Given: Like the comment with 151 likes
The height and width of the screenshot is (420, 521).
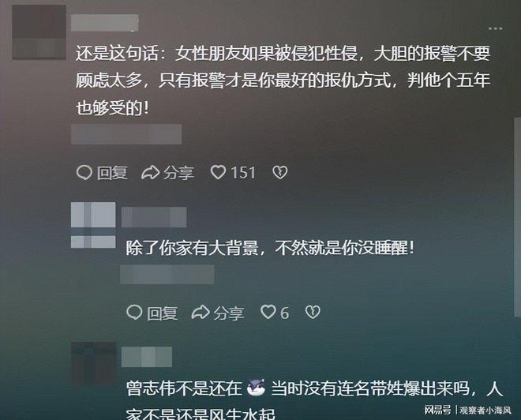Looking at the screenshot, I should pyautogui.click(x=218, y=172).
